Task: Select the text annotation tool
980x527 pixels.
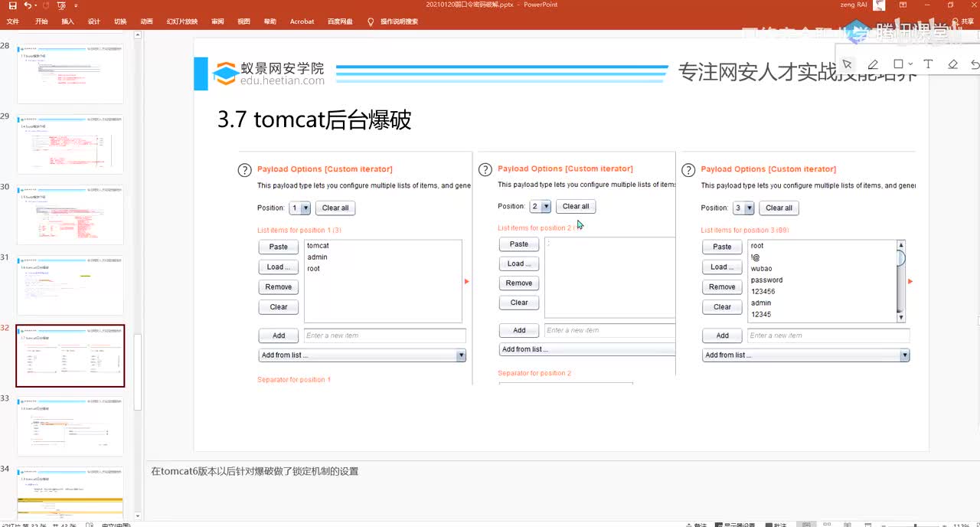Action: 928,64
